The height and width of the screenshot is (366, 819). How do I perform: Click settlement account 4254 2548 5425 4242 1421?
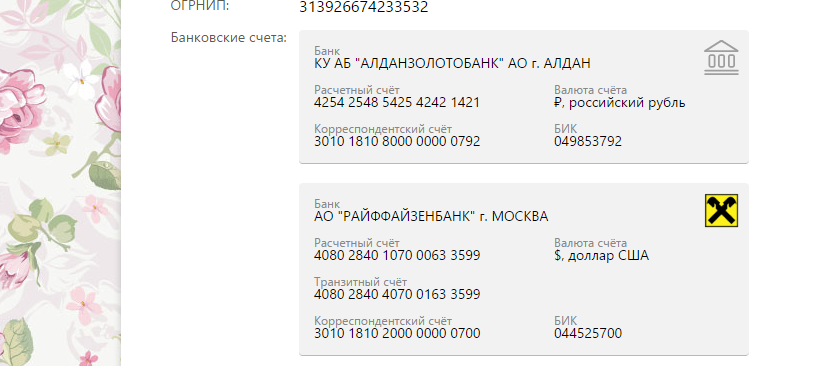click(397, 102)
